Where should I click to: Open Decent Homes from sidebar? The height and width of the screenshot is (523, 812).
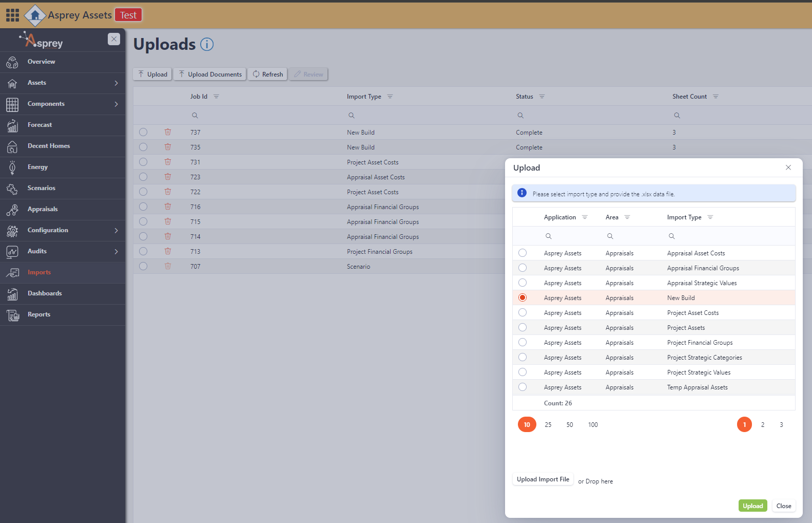[49, 146]
